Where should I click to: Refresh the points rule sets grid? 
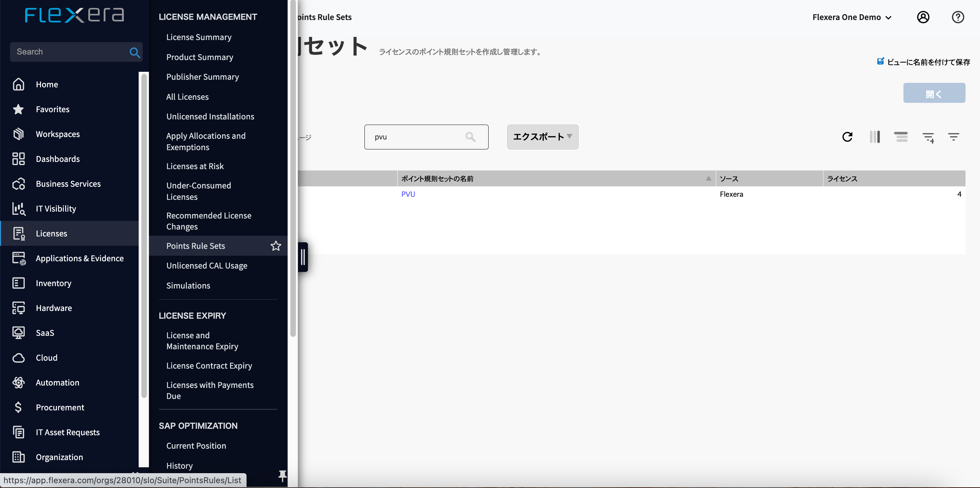point(847,137)
